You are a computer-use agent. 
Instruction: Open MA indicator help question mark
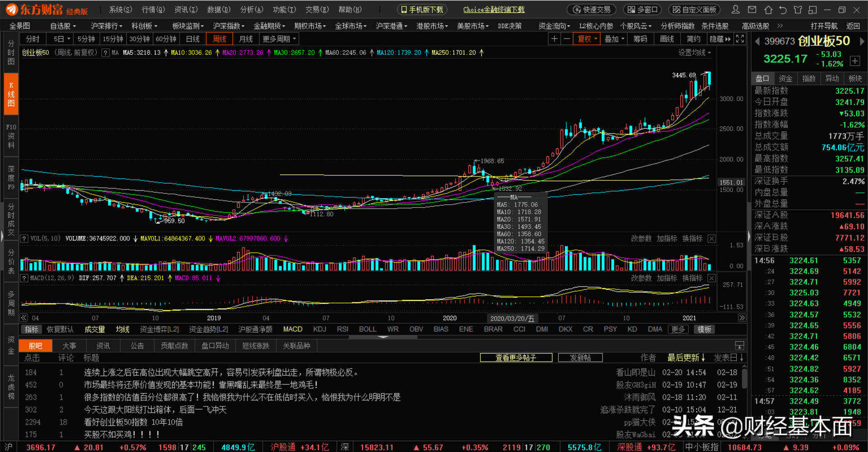tap(105, 53)
